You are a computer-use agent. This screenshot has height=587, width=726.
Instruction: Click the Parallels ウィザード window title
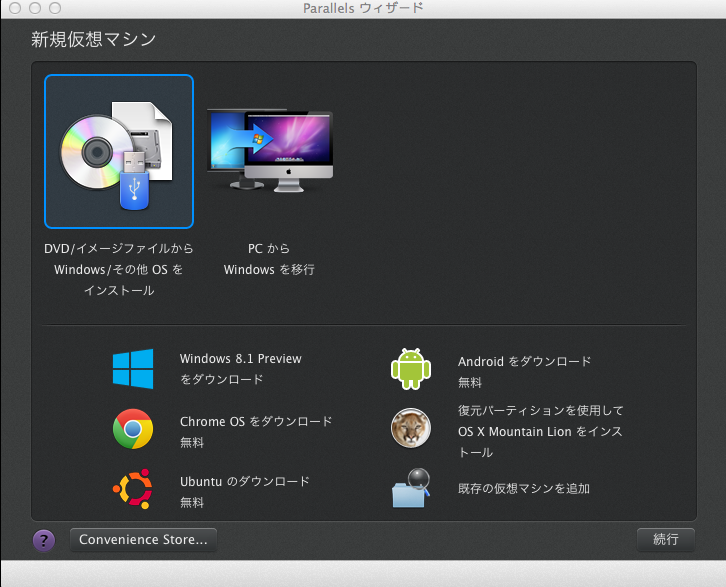tap(363, 8)
